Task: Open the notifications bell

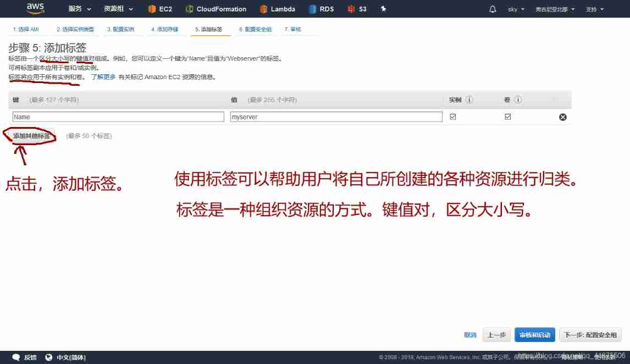Action: [x=493, y=9]
